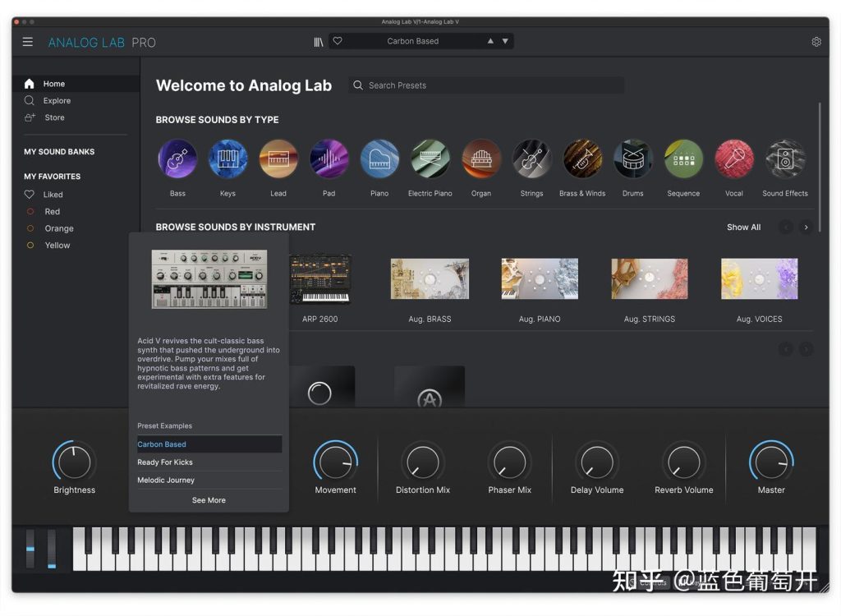
Task: Select the Acid V instrument image
Action: 209,278
